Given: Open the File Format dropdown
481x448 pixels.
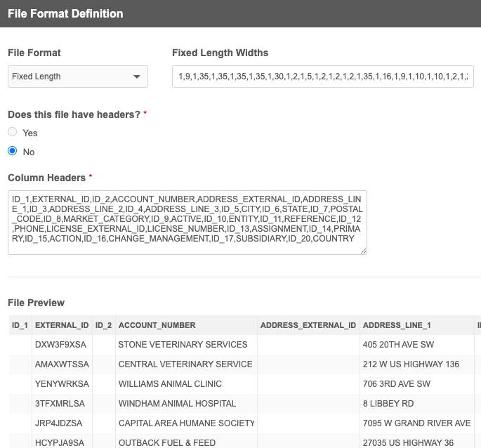Looking at the screenshot, I should point(77,77).
